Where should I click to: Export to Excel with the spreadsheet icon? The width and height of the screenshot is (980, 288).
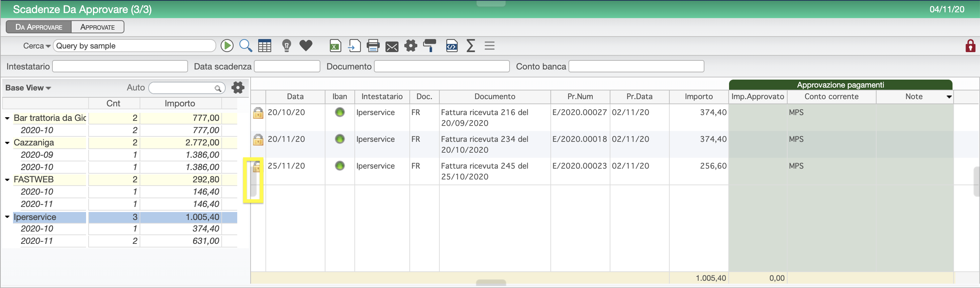click(335, 46)
